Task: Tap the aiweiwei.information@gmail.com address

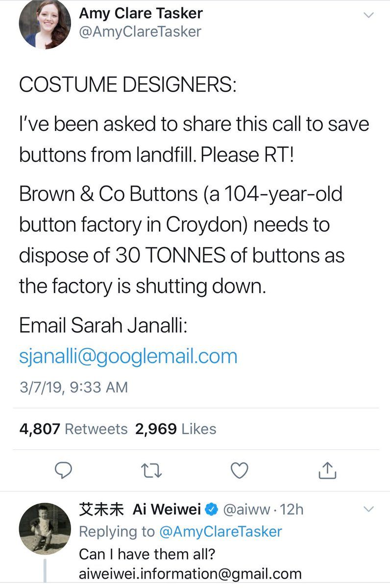Action: pyautogui.click(x=190, y=574)
